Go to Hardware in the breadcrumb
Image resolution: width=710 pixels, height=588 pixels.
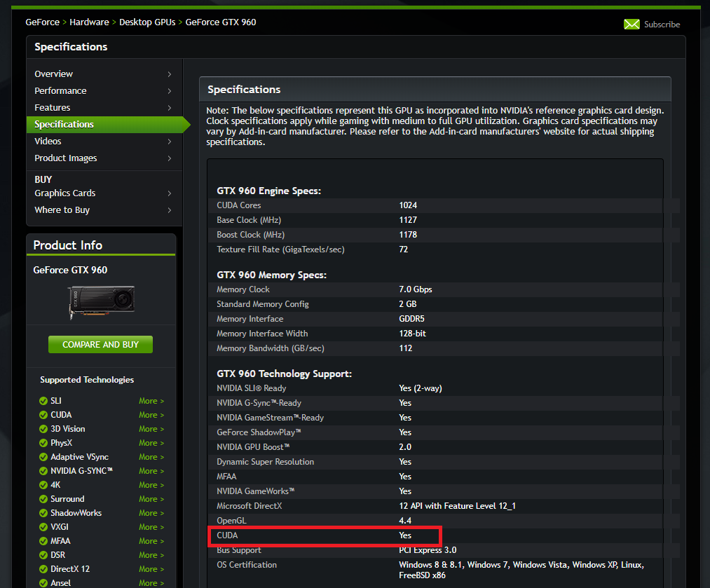[x=89, y=22]
